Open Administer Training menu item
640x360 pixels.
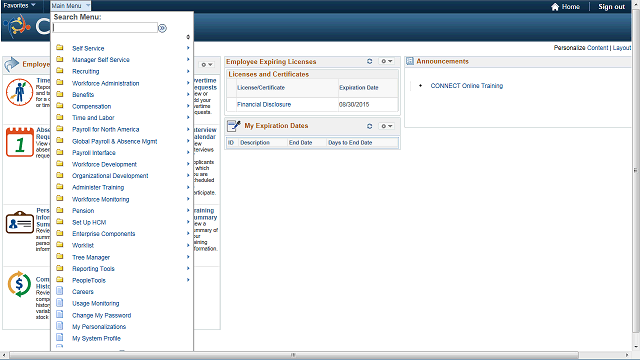(x=98, y=187)
